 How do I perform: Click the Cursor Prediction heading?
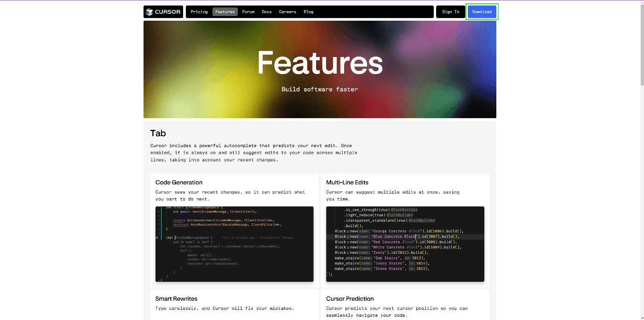coord(350,299)
